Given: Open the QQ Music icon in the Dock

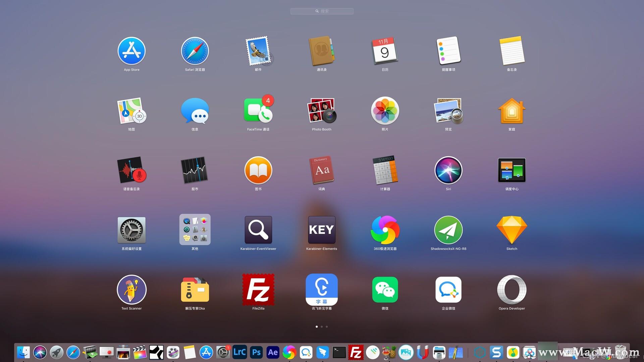Looking at the screenshot, I should [x=513, y=352].
